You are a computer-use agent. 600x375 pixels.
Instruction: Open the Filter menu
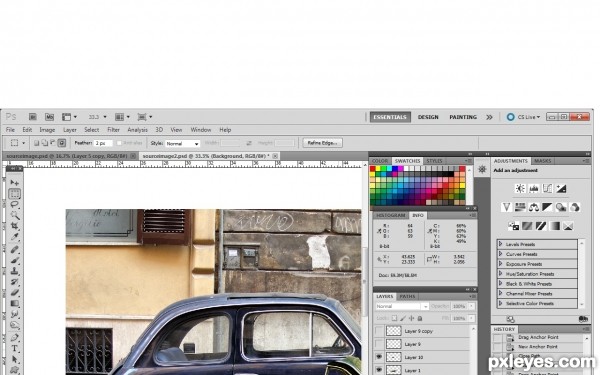[x=113, y=130]
